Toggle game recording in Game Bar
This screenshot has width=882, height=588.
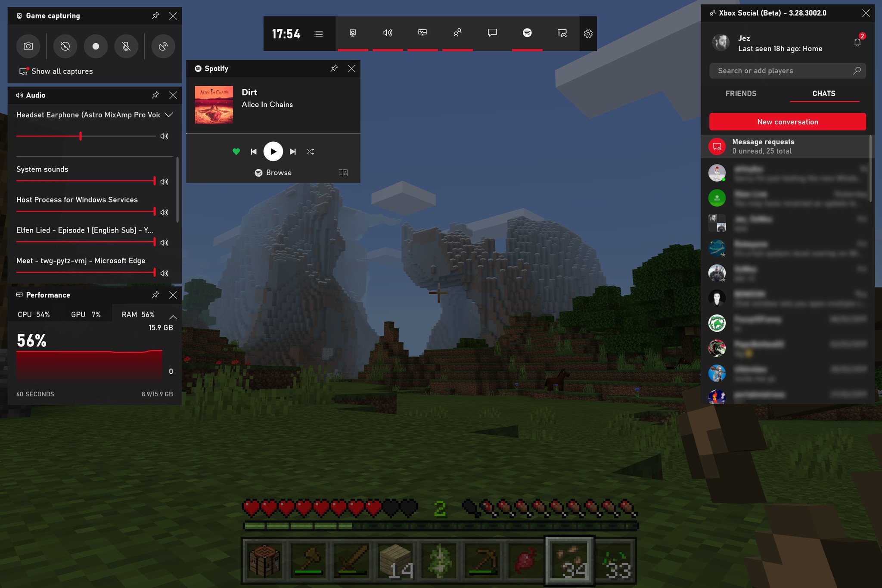coord(95,46)
